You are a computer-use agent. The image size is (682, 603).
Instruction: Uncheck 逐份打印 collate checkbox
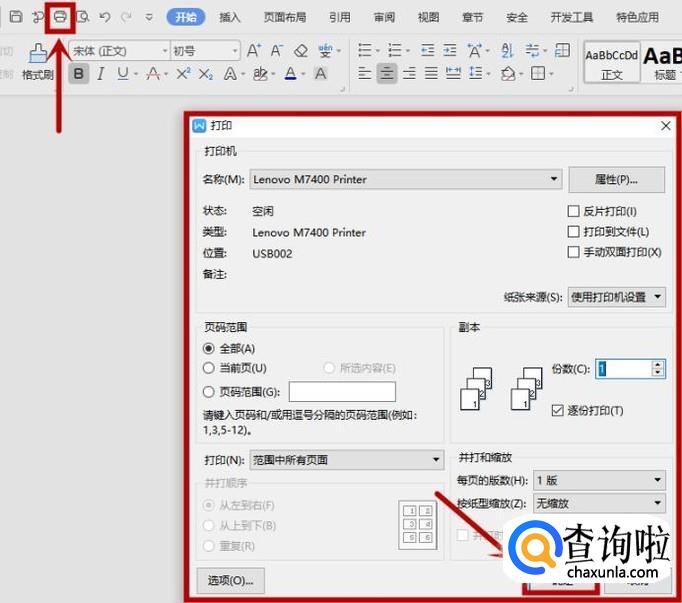pyautogui.click(x=559, y=411)
